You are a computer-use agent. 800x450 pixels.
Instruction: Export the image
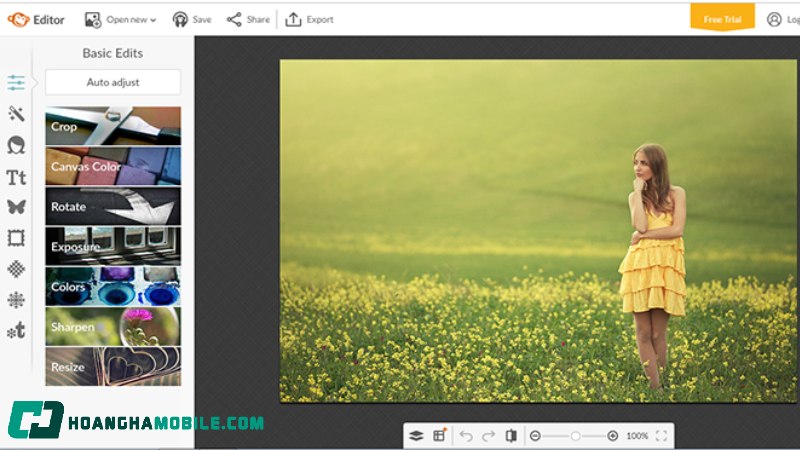click(309, 20)
